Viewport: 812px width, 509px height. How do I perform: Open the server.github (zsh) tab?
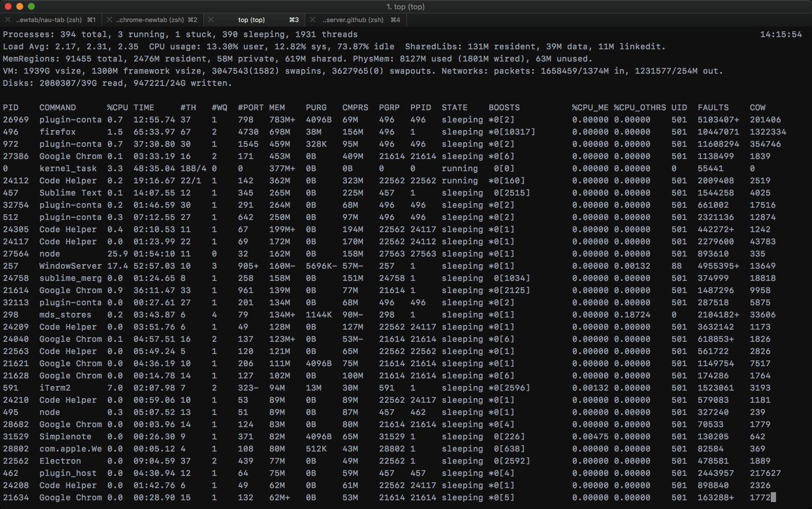353,20
